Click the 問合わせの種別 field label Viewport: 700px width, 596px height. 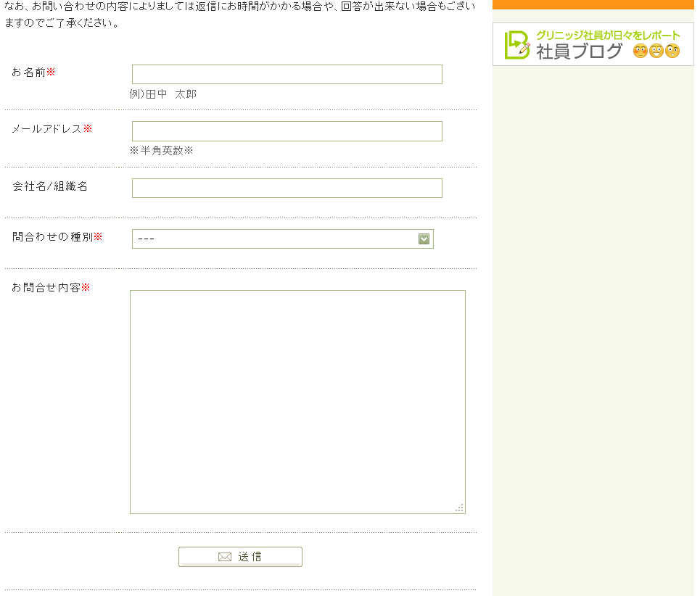point(52,237)
